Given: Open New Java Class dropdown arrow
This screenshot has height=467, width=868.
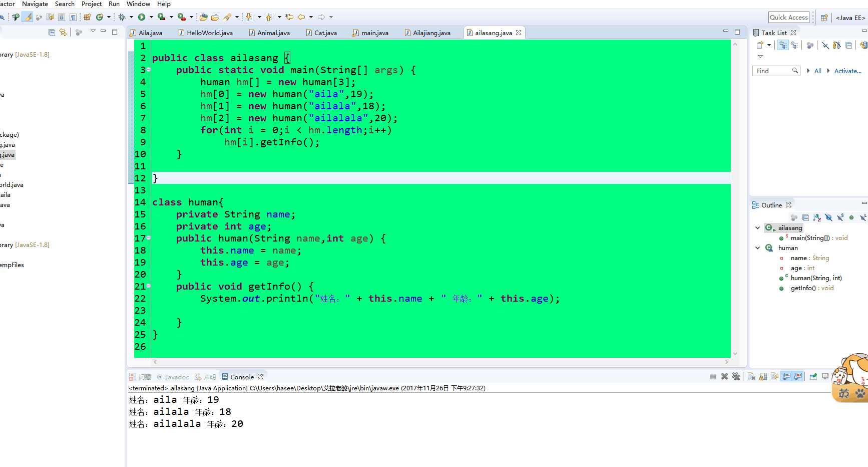Looking at the screenshot, I should point(109,17).
